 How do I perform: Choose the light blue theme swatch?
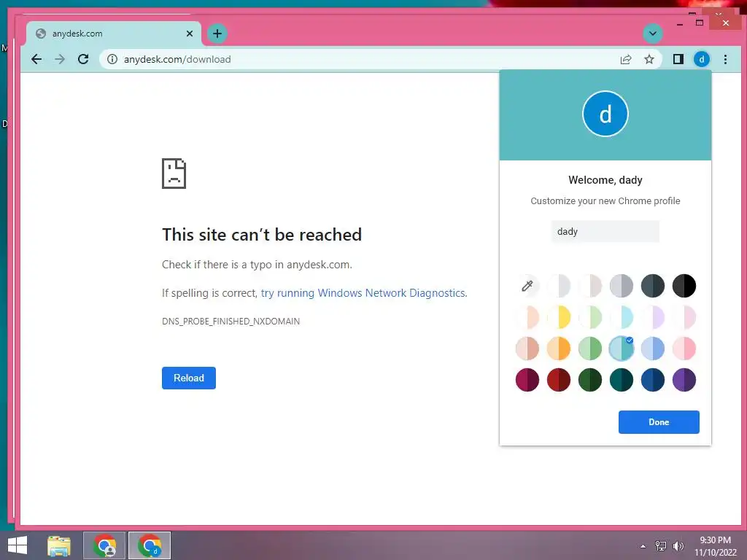pyautogui.click(x=653, y=349)
